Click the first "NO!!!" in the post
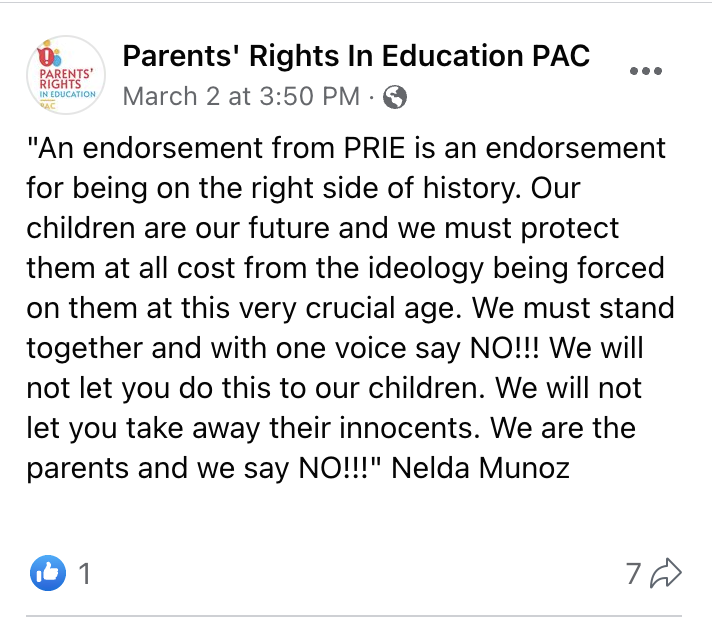712x620 pixels. click(x=505, y=348)
